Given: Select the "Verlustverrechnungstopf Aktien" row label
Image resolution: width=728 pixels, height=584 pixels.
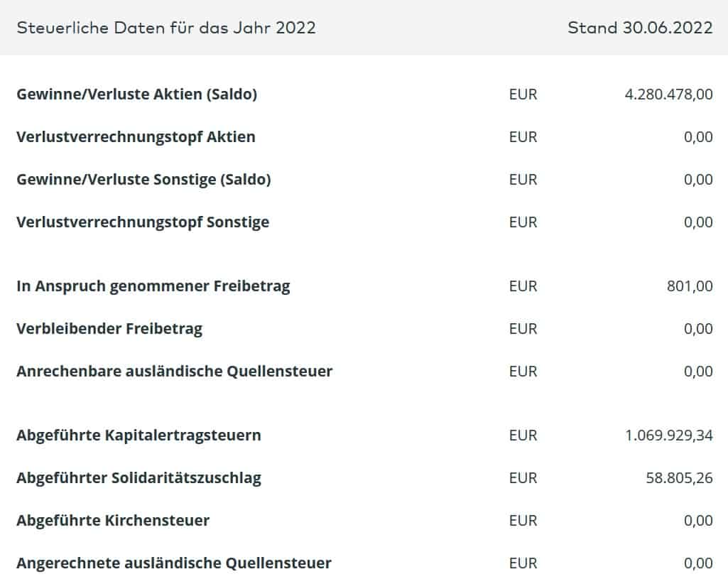Looking at the screenshot, I should [136, 136].
